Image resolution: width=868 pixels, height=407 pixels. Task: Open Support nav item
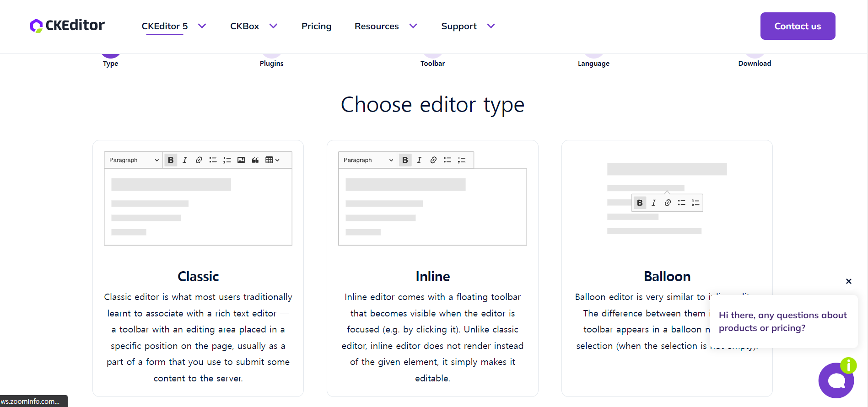[x=459, y=26]
